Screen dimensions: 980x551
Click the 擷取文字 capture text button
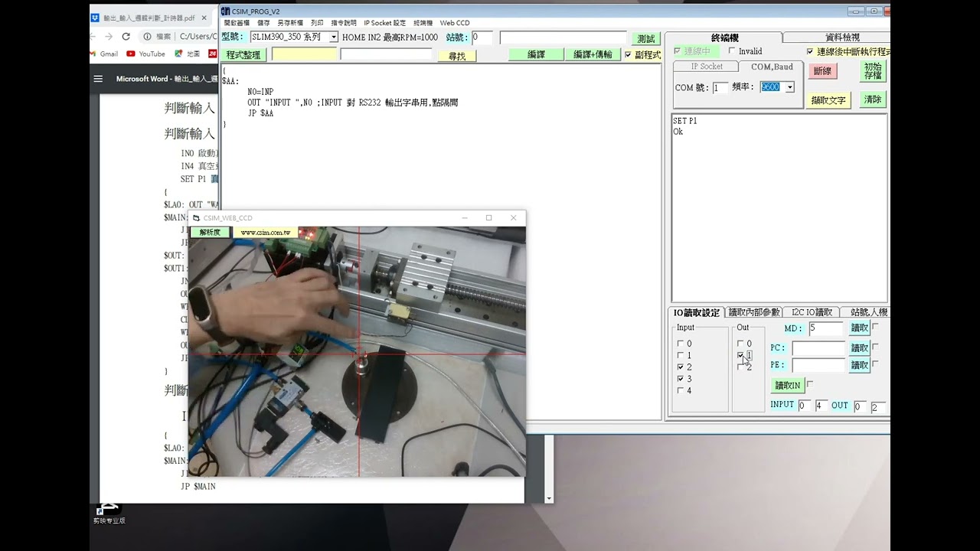pos(828,100)
